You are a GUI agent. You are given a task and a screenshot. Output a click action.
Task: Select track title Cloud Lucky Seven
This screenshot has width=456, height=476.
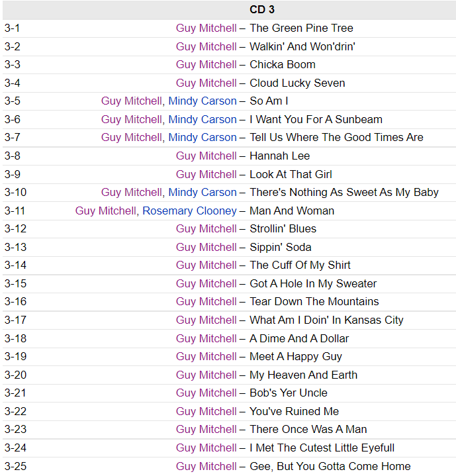click(297, 83)
